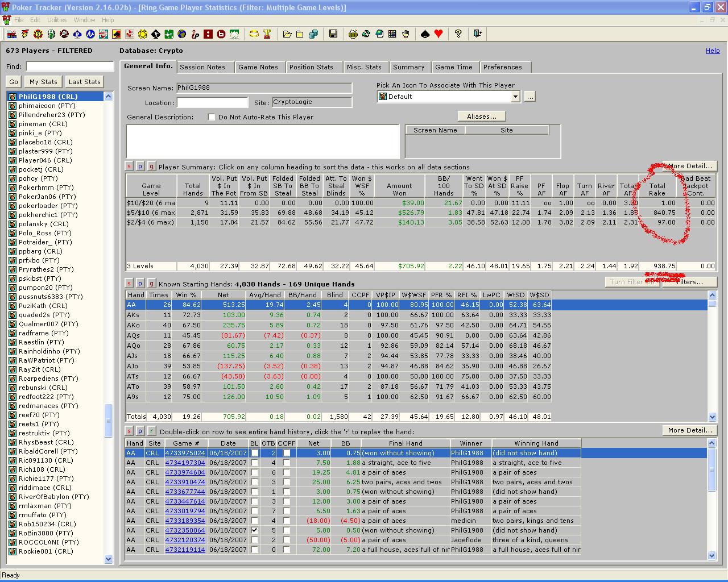Click the red 'ip' toolbar icon
This screenshot has width=728, height=582.
(x=196, y=34)
